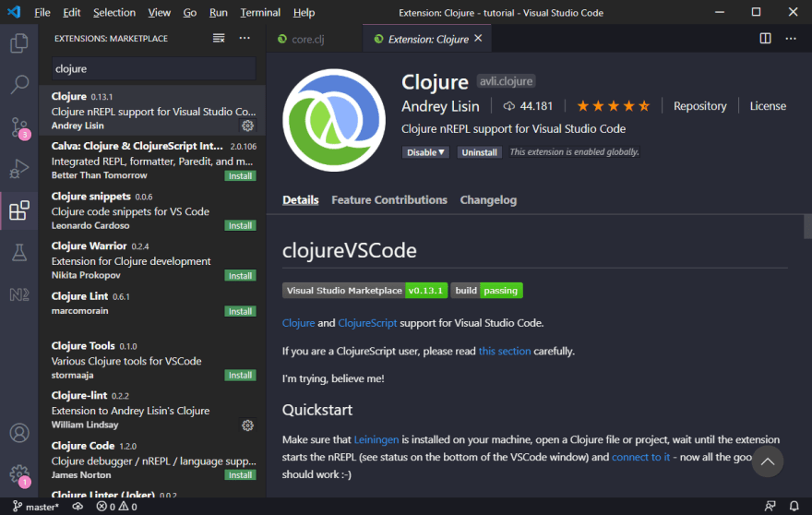Open the nREPL activity bar icon

coord(19,294)
